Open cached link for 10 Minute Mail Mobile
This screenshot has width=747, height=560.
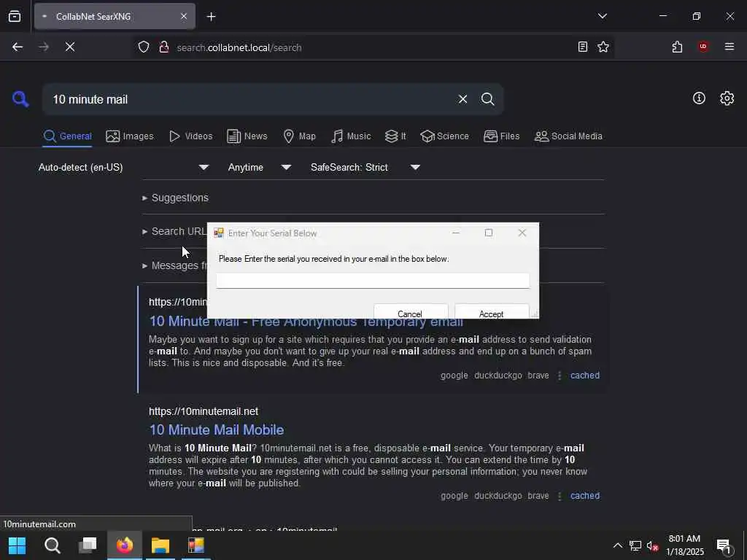coord(584,496)
